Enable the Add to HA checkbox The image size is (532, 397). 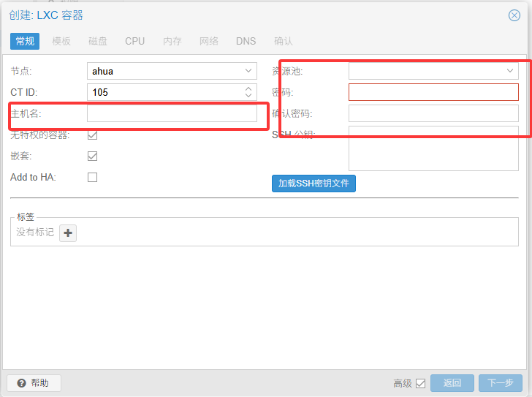coord(93,177)
